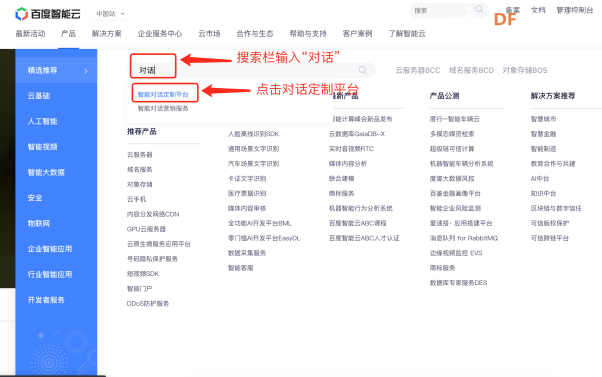Open 短视频SDK product link
Viewport: 602px width, 377px height.
pyautogui.click(x=143, y=274)
